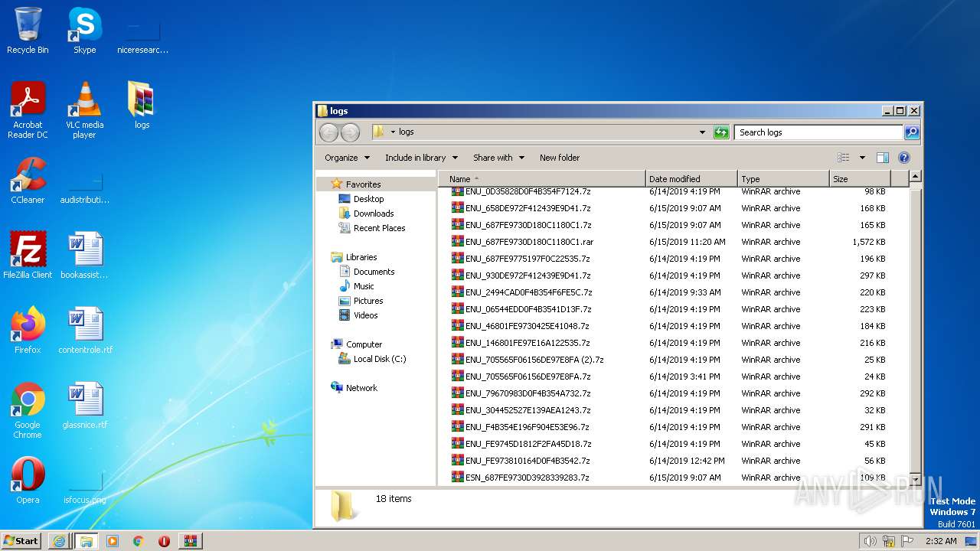Launch VLC media player shortcut
Image resolution: width=980 pixels, height=551 pixels.
[x=84, y=110]
